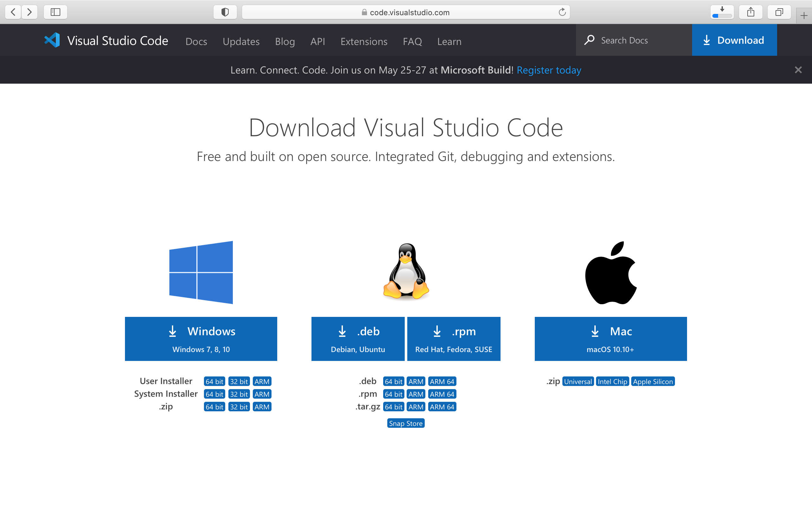The image size is (812, 507).
Task: Expand the Learn navigation item
Action: click(449, 41)
